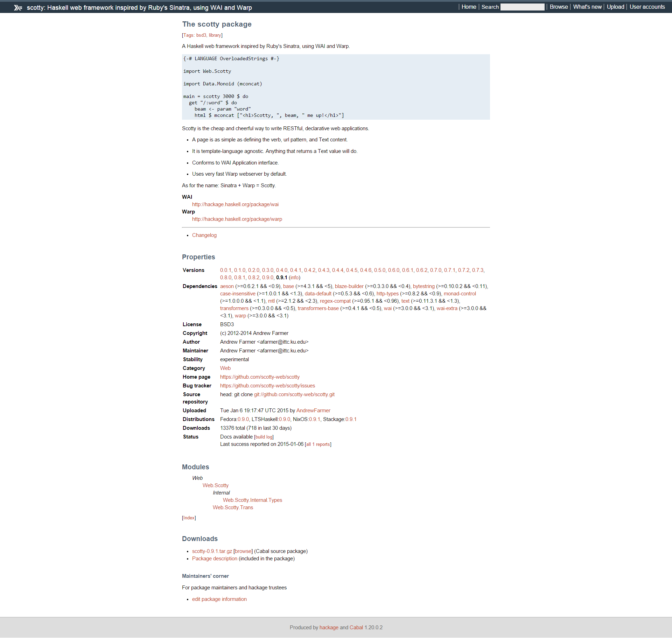Screen dimensions: 672x638
Task: Open the build log link
Action: click(264, 437)
